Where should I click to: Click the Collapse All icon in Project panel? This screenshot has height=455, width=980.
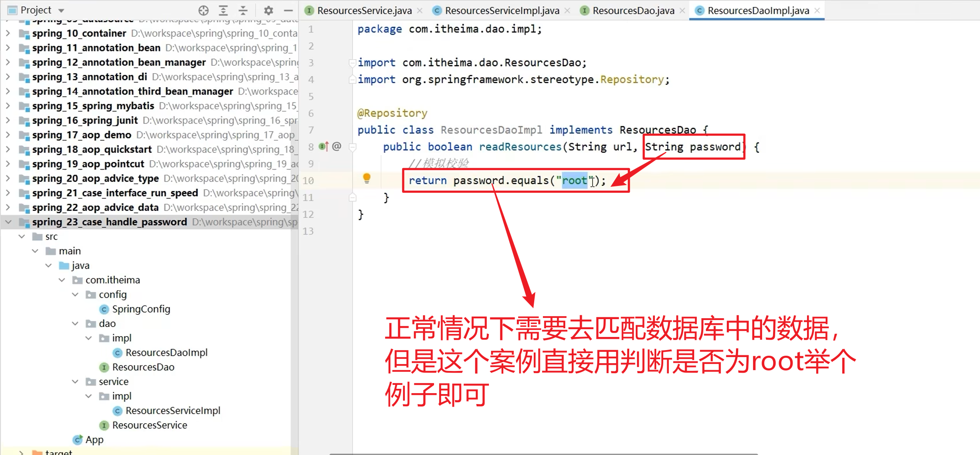(x=243, y=10)
